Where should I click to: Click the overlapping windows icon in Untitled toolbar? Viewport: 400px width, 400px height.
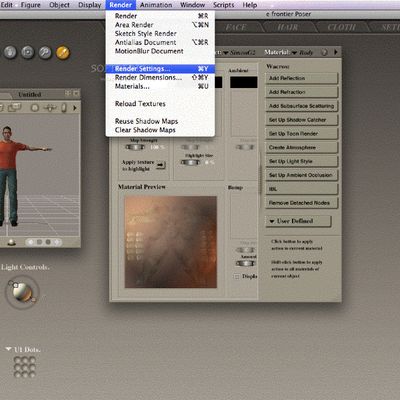14,107
